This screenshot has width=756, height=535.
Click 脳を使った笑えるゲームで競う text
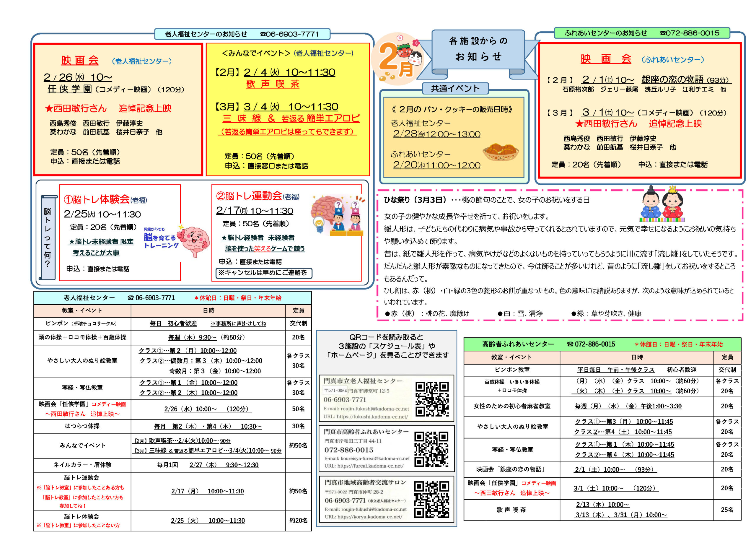[265, 248]
